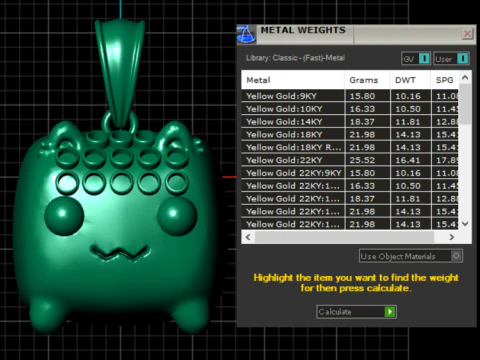The height and width of the screenshot is (360, 480).
Task: Toggle the User library switch
Action: pyautogui.click(x=451, y=59)
